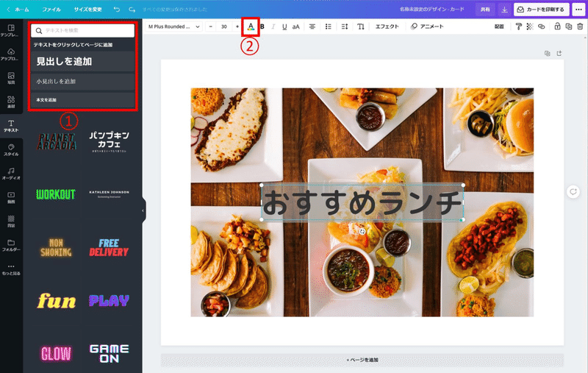Open line spacing options
Screen dimensions: 588x373
pyautogui.click(x=344, y=26)
